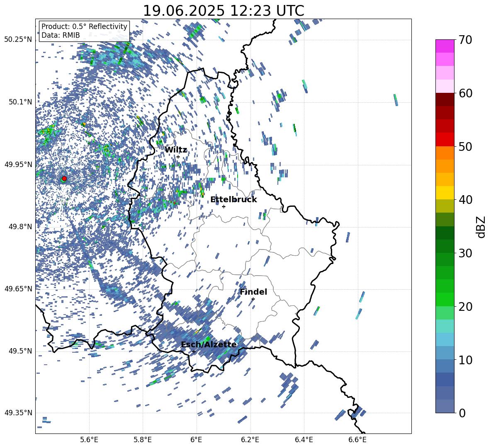The width and height of the screenshot is (491, 448).
Task: Click the dBZ colorbar axis label
Action: tap(480, 227)
